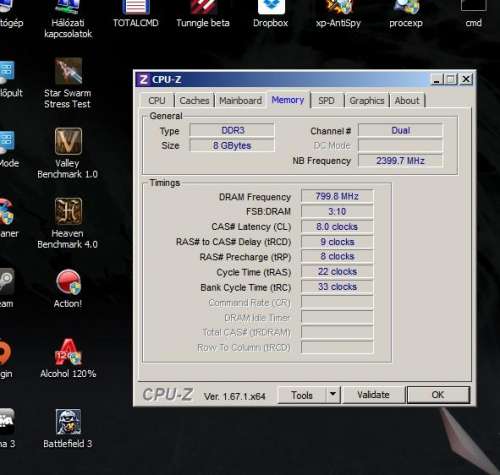Screen dimensions: 500x475
Task: Switch to the SPD tab
Action: pyautogui.click(x=326, y=101)
